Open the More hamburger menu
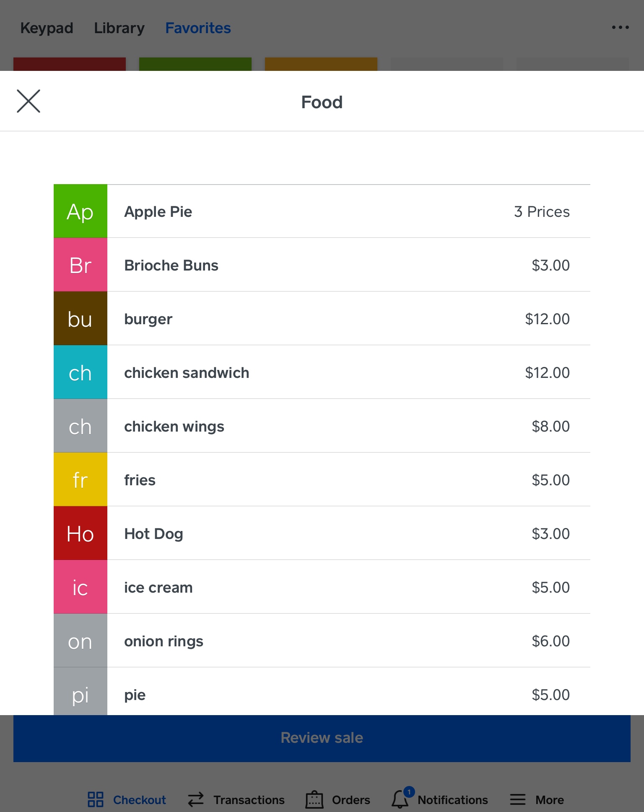The width and height of the screenshot is (644, 812). pyautogui.click(x=518, y=799)
